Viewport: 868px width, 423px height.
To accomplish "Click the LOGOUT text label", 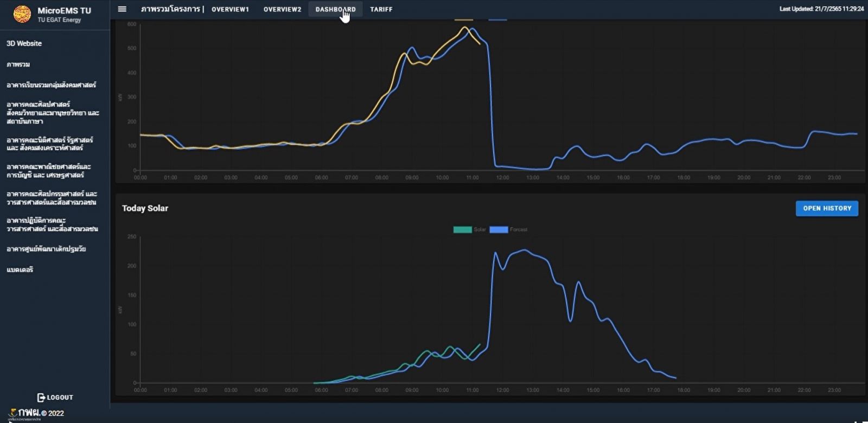I will point(60,398).
